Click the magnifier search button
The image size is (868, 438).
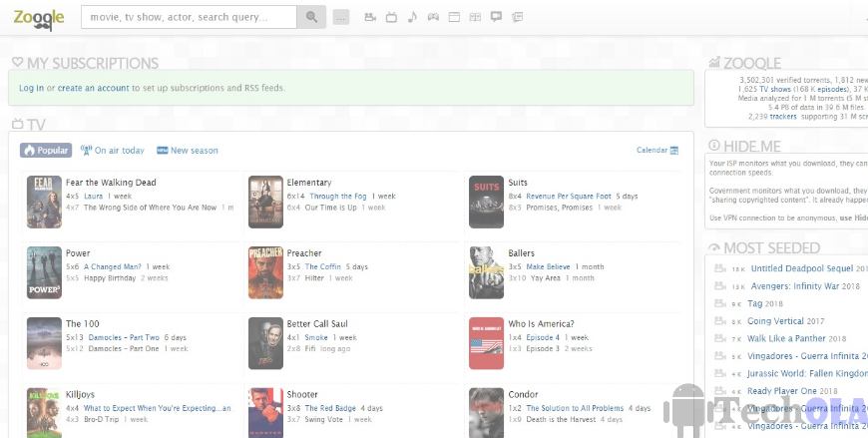[311, 17]
